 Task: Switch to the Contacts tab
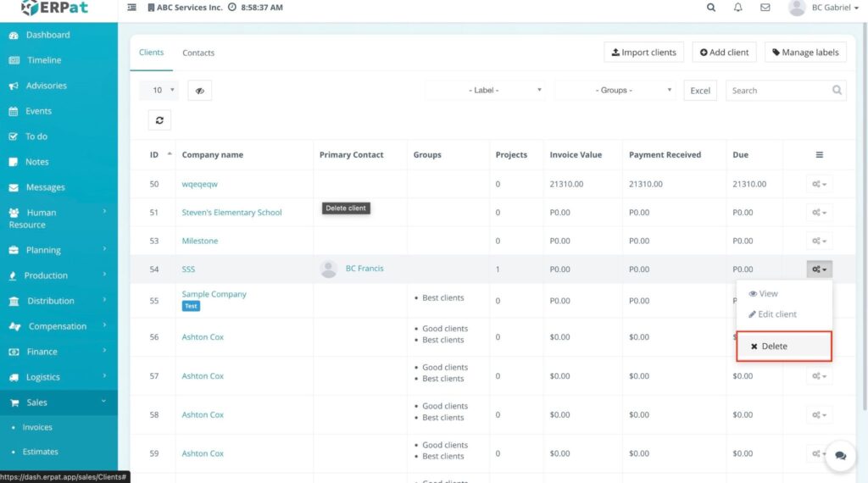pyautogui.click(x=198, y=53)
